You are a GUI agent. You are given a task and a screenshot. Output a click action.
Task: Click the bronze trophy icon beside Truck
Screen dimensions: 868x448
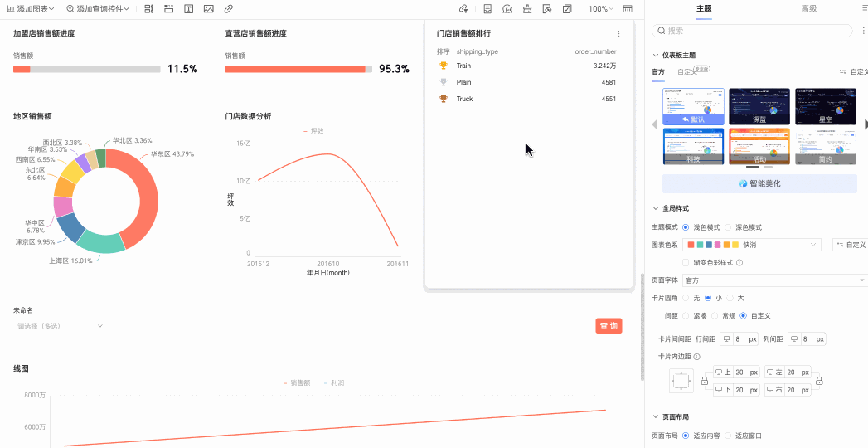[x=444, y=99]
